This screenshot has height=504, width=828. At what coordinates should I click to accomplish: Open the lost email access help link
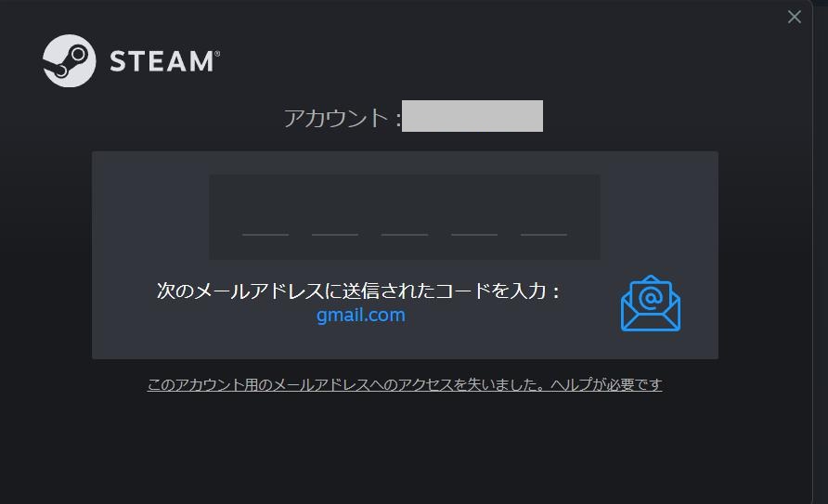pos(405,384)
